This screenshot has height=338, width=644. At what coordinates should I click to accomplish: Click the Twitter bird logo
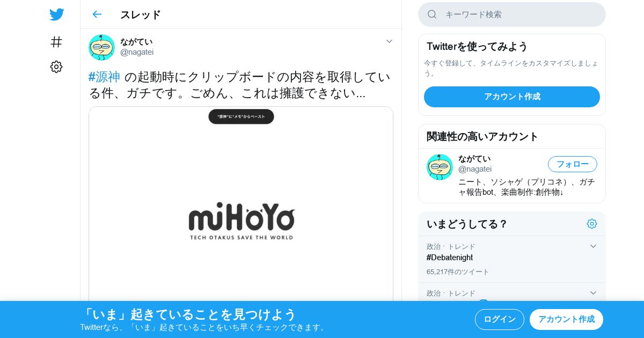[56, 14]
